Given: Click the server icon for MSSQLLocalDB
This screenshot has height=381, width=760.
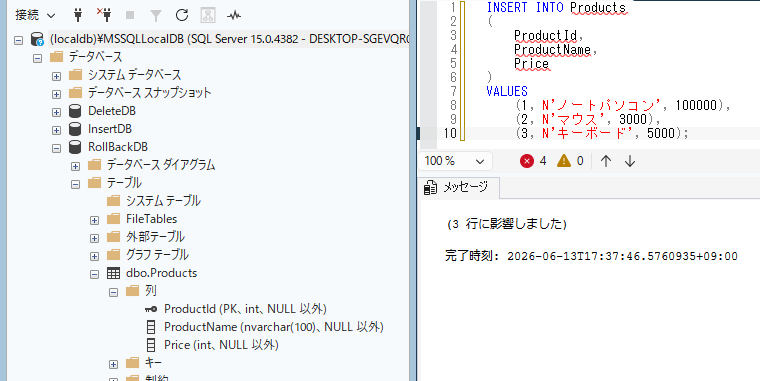Looking at the screenshot, I should 37,39.
